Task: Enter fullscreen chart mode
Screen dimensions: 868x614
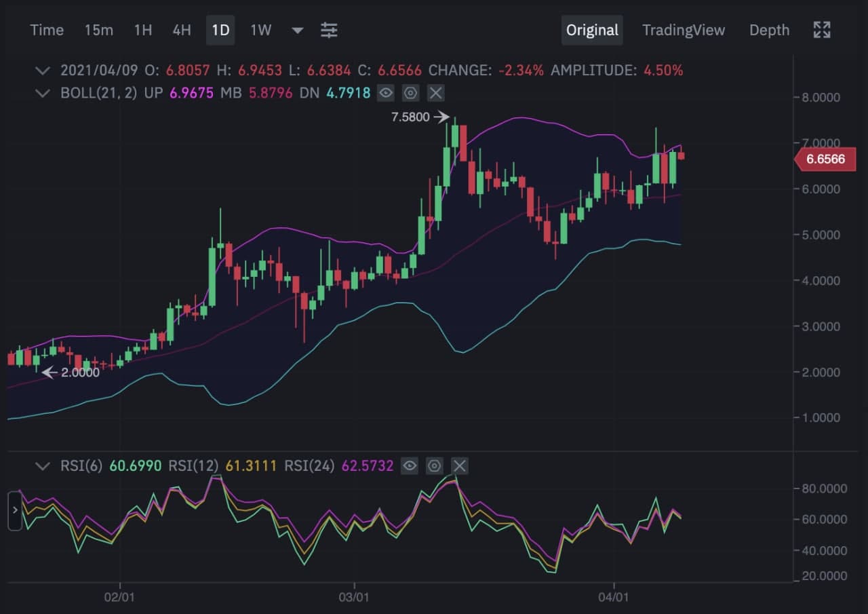Action: coord(821,30)
